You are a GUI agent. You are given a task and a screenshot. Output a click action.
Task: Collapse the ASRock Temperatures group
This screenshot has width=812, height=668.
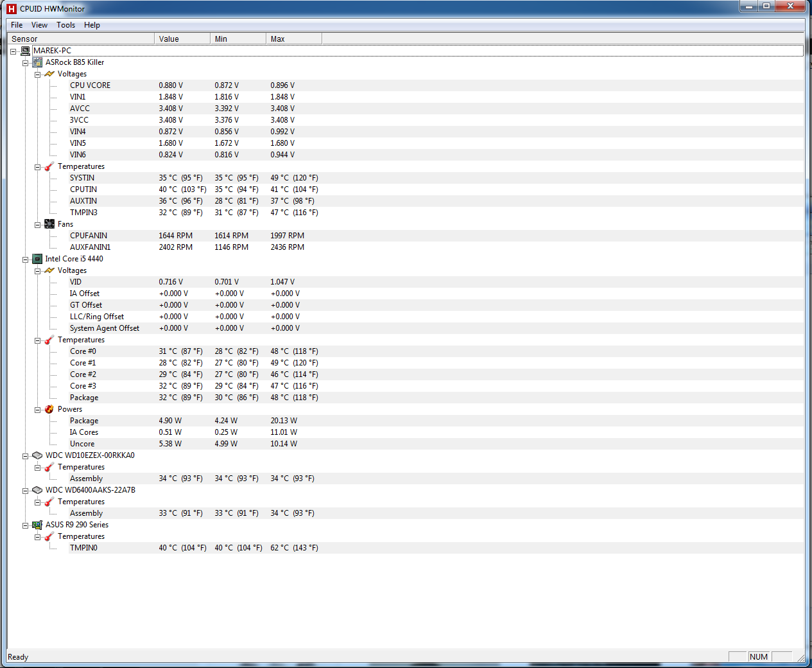[x=37, y=167]
